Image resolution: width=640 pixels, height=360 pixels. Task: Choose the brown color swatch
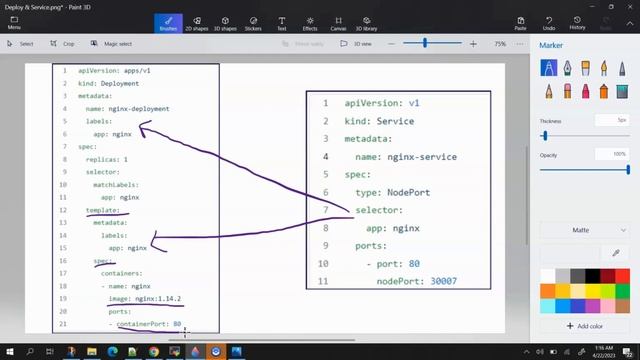pos(622,306)
